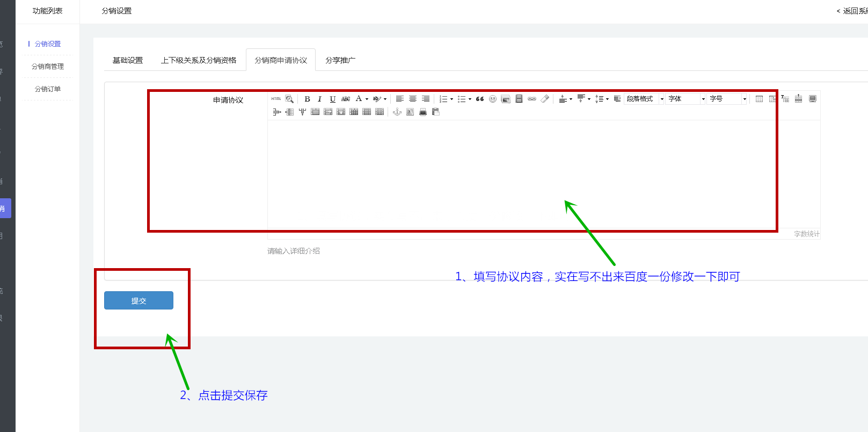
Task: Switch to HTML source mode
Action: pos(276,99)
